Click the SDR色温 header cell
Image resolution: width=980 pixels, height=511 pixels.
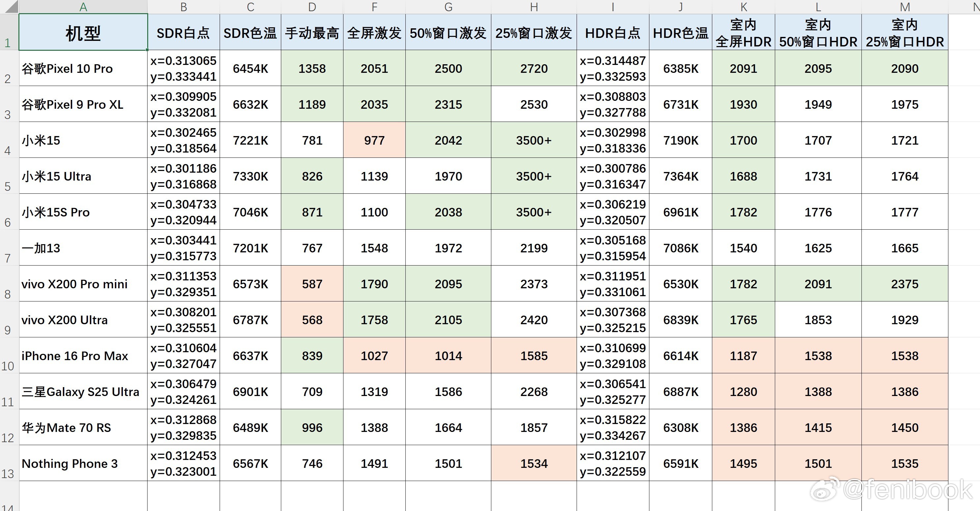coord(250,32)
